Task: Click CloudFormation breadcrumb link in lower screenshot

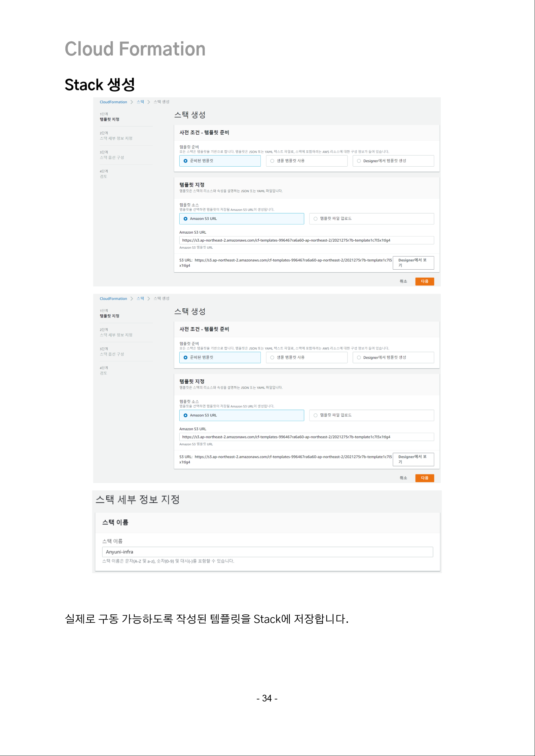Action: [113, 299]
